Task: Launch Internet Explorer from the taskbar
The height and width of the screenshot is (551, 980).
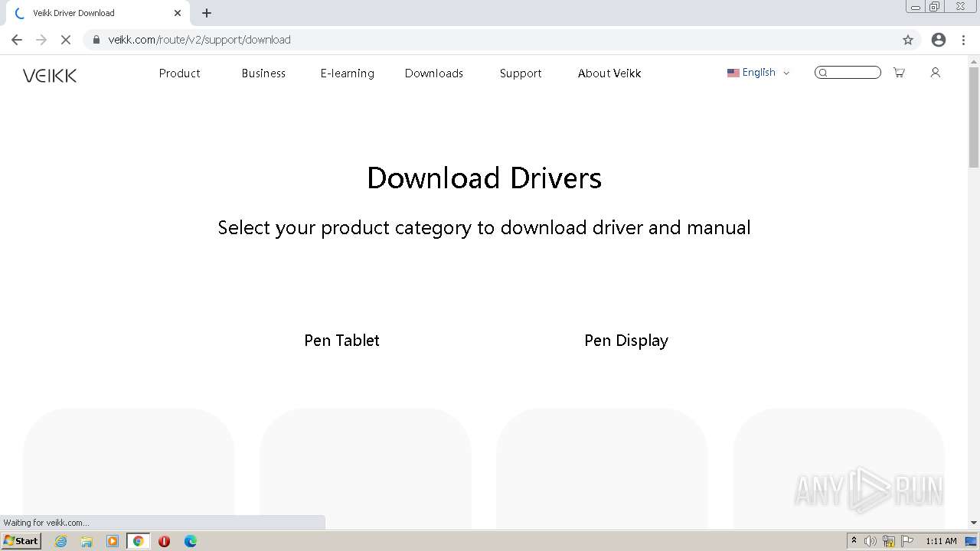Action: tap(61, 541)
